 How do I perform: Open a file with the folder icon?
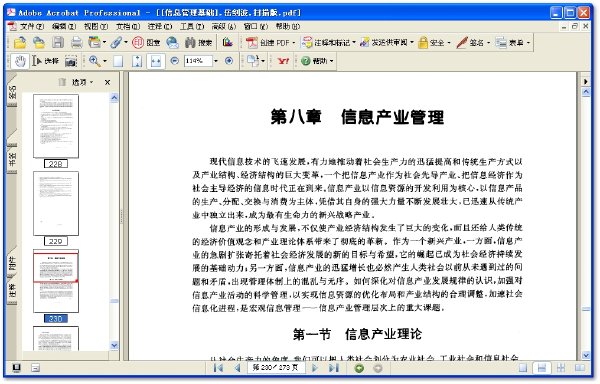(x=20, y=42)
